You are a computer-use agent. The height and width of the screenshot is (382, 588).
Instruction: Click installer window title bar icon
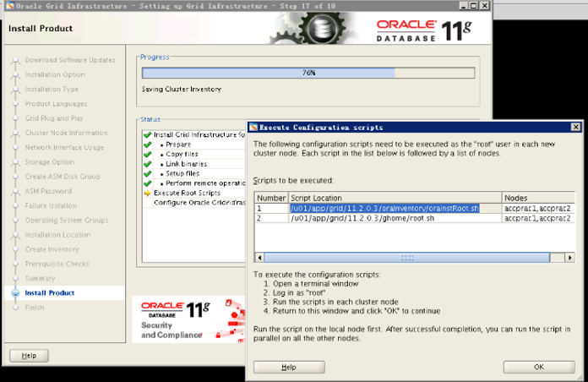click(10, 6)
